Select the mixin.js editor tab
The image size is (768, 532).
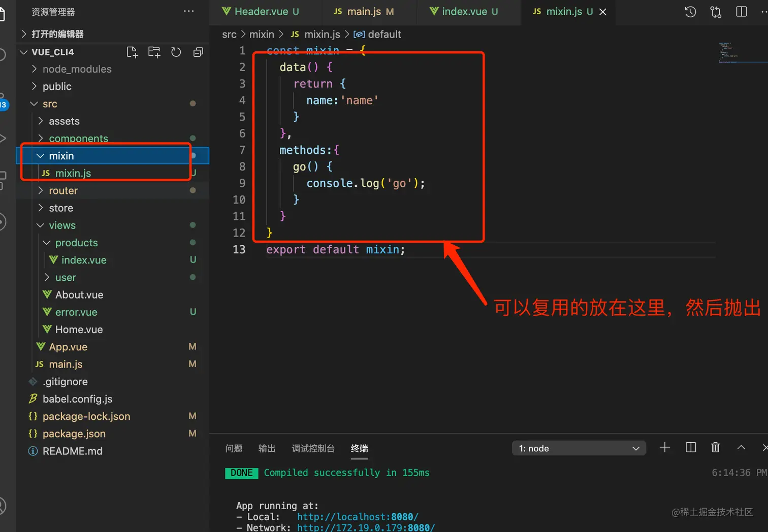pos(563,12)
